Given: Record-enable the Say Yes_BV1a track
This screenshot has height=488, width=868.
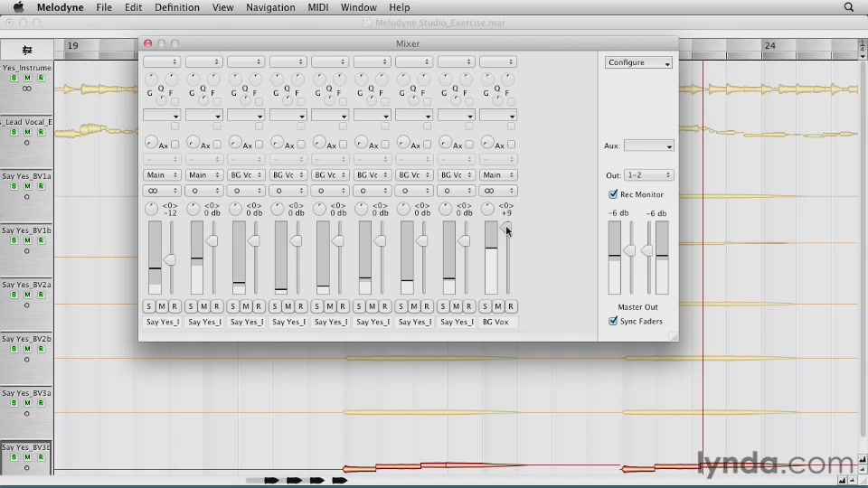Looking at the screenshot, I should [x=41, y=186].
